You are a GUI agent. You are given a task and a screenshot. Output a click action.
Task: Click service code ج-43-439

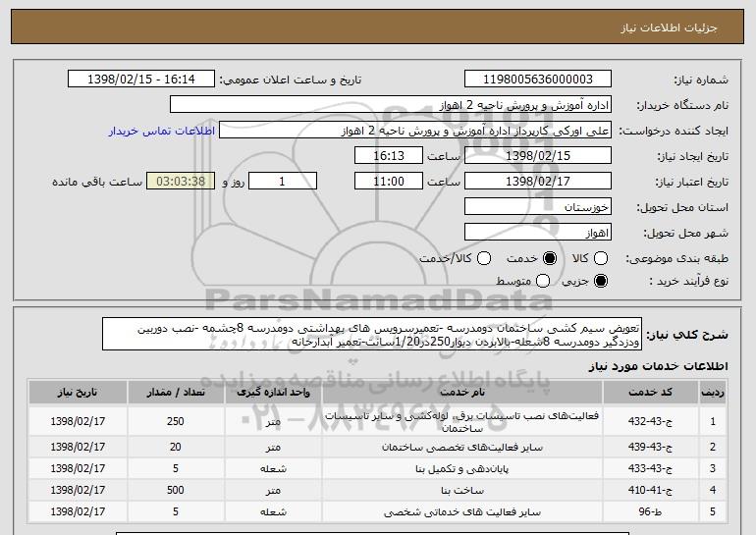pyautogui.click(x=650, y=447)
